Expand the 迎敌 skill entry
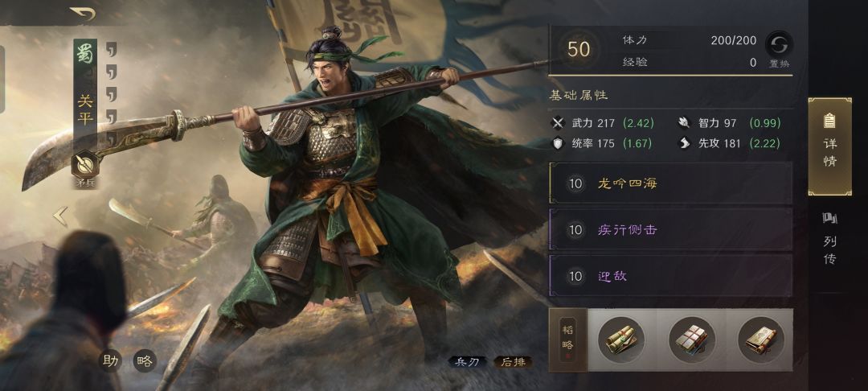This screenshot has height=391, width=868. [670, 276]
